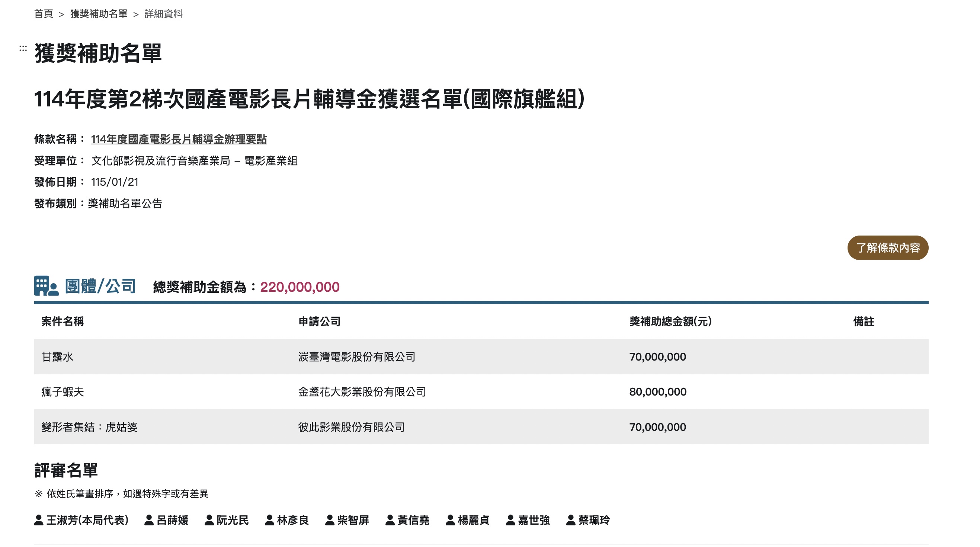Screen dimensions: 980x547
Task: Click the 文化部影視及流行音樂產業局 – 電影產業組 text
Action: 195,161
